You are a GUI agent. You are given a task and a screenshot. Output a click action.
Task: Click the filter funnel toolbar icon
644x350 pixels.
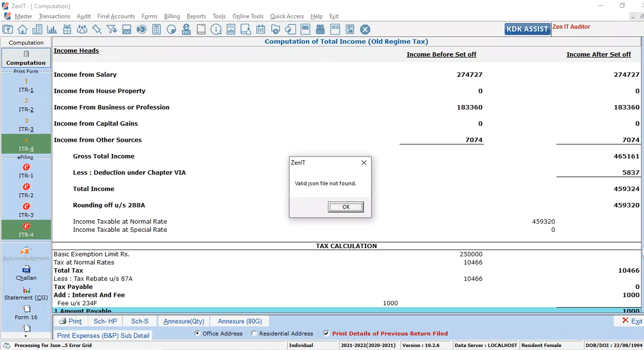(112, 30)
